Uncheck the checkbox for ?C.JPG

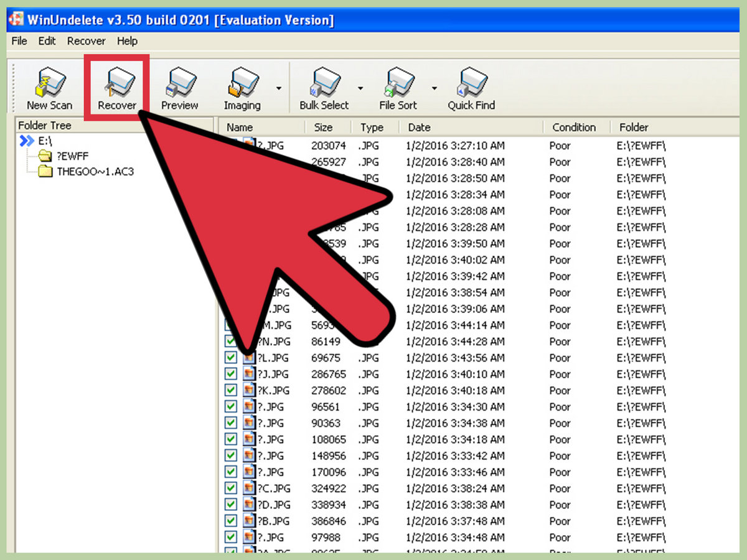(x=231, y=488)
